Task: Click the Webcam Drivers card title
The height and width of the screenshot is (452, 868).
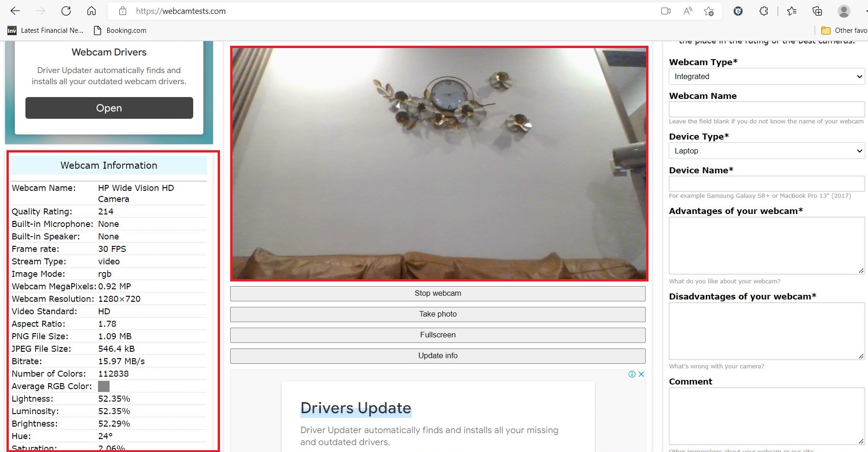Action: (x=109, y=52)
